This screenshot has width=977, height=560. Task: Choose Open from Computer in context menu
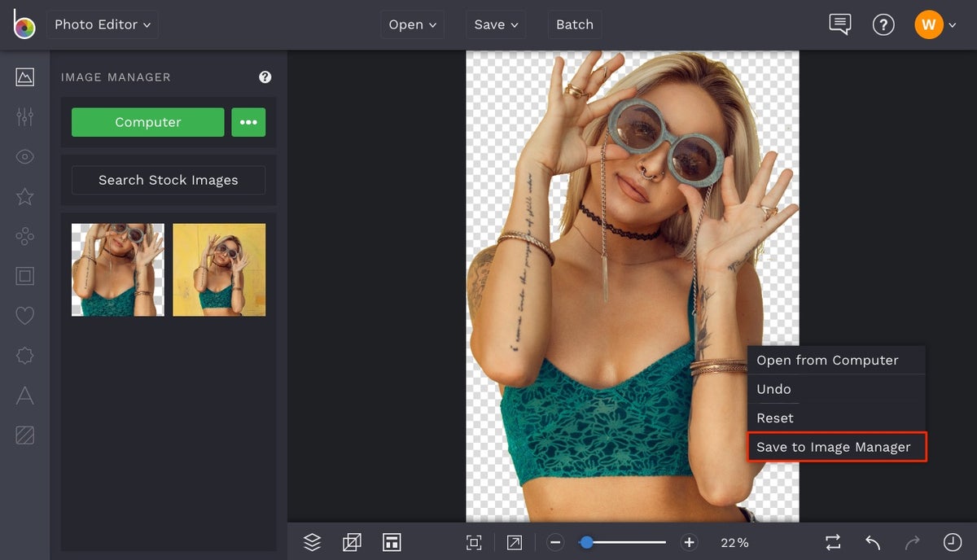click(x=837, y=360)
